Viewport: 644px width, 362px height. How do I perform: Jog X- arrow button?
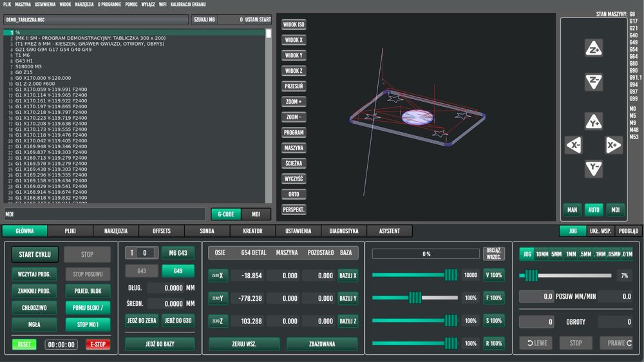point(574,145)
